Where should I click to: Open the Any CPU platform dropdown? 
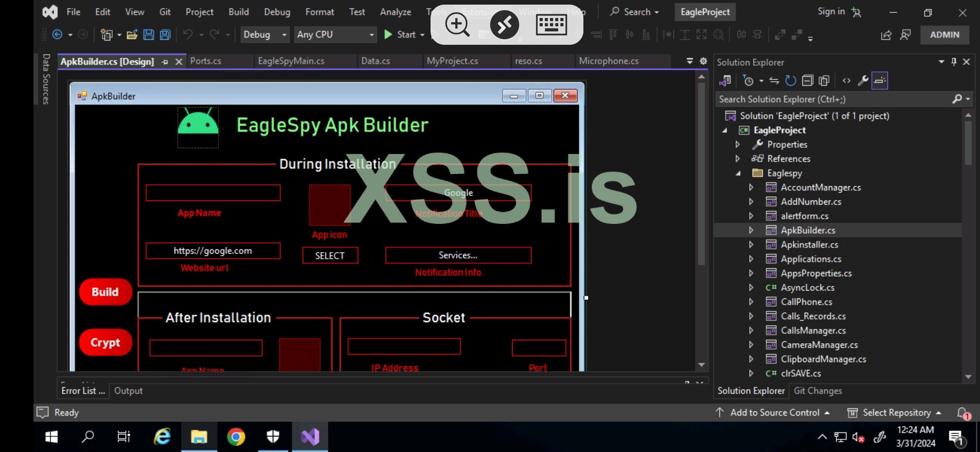pyautogui.click(x=335, y=34)
